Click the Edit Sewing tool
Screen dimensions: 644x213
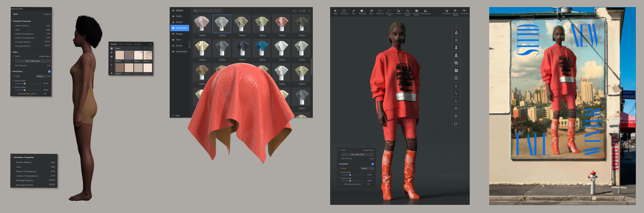[446, 11]
